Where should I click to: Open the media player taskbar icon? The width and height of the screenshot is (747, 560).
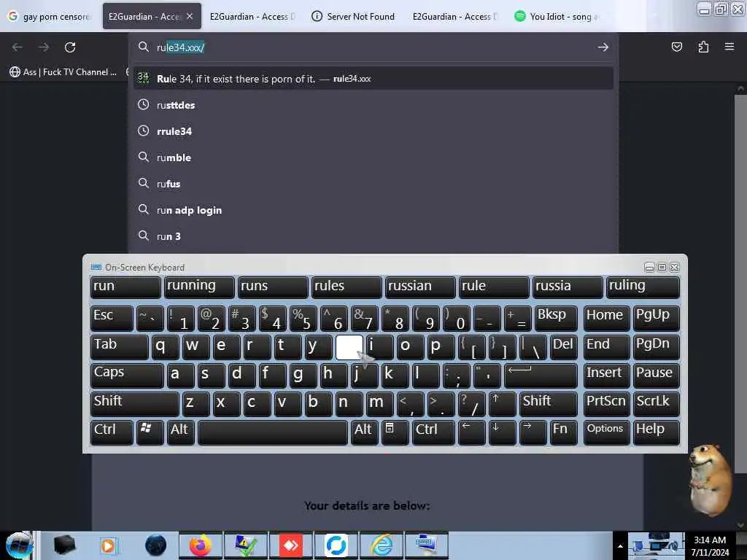click(x=108, y=545)
